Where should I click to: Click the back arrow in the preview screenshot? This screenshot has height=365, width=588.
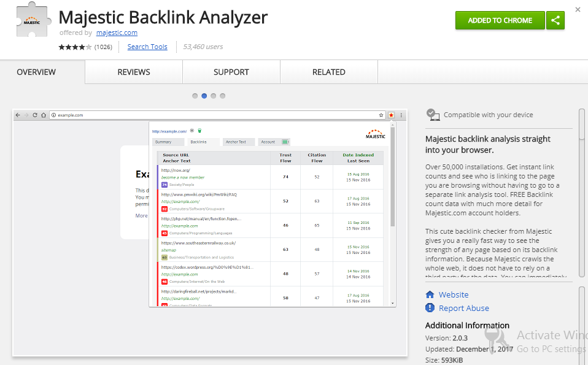(x=18, y=115)
